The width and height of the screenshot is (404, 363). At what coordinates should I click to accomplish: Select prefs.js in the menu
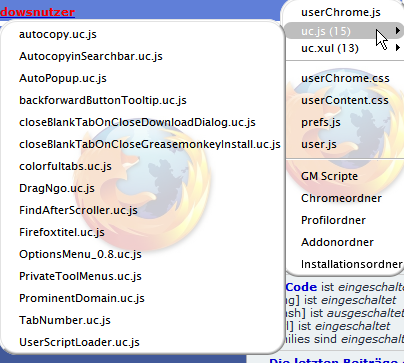tap(321, 122)
